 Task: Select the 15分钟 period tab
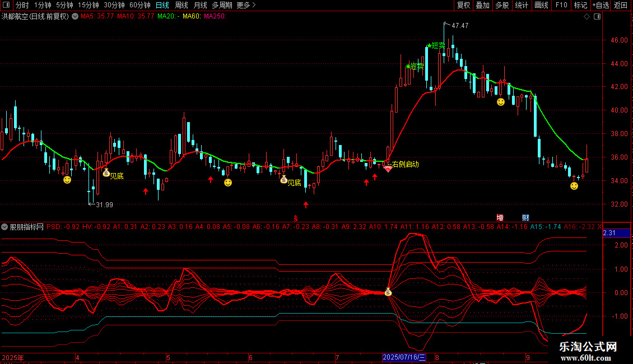pos(89,5)
